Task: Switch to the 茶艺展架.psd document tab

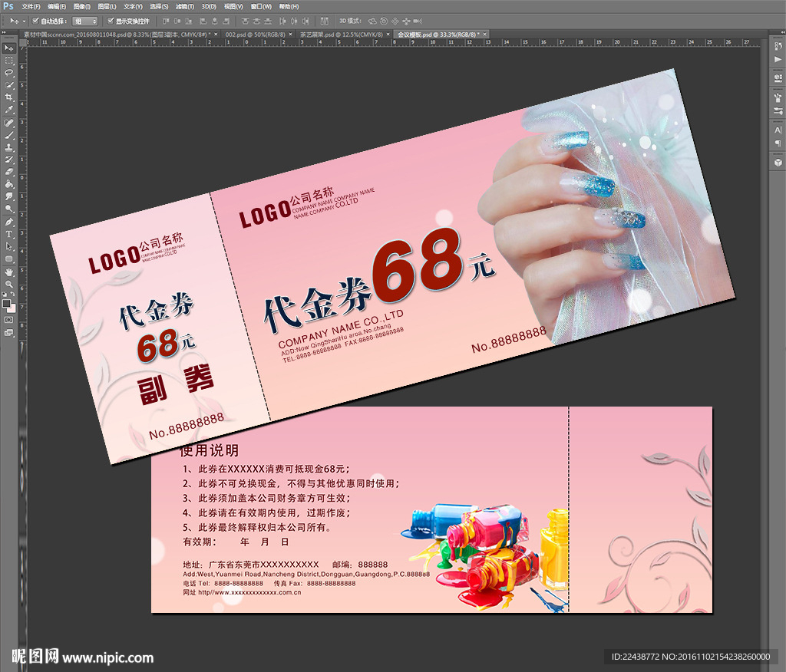Action: coord(342,35)
